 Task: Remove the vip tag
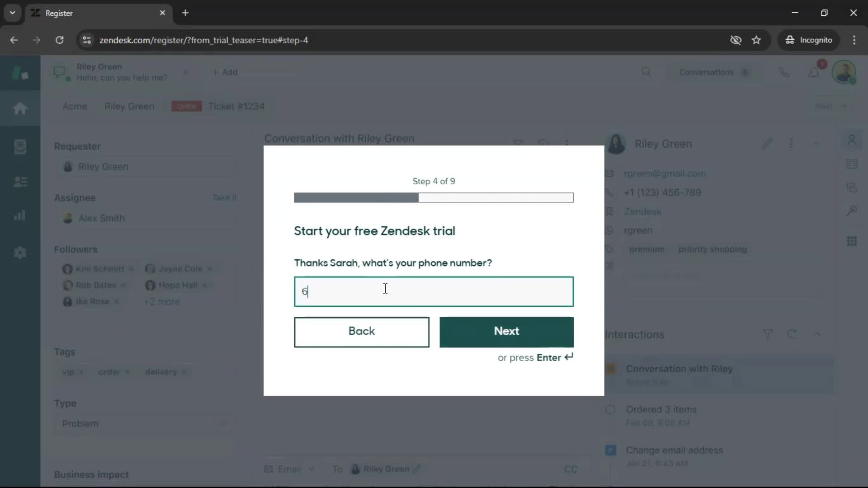pos(81,372)
